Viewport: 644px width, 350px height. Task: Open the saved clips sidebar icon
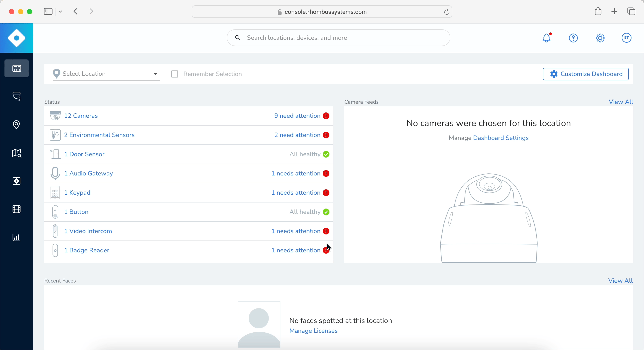(17, 181)
